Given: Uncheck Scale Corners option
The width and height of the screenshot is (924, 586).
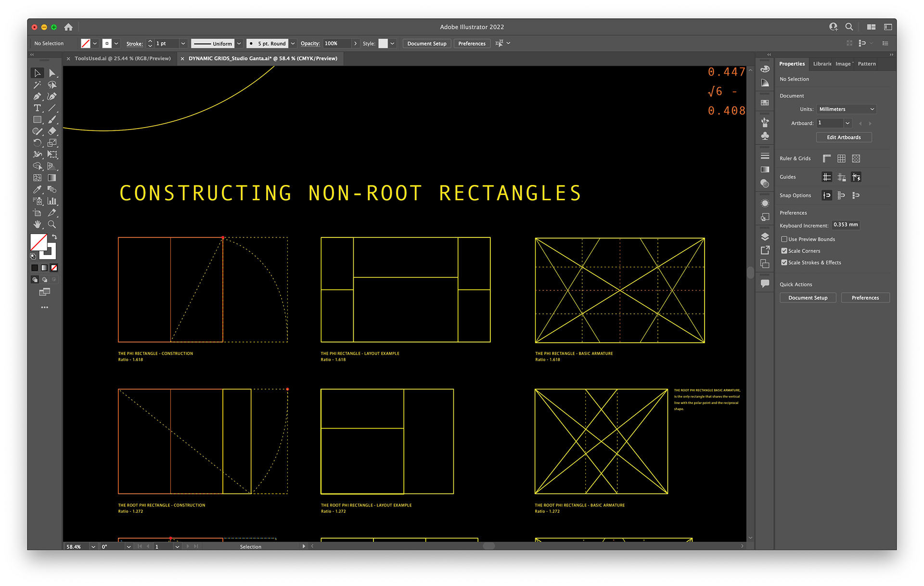Looking at the screenshot, I should coord(784,251).
